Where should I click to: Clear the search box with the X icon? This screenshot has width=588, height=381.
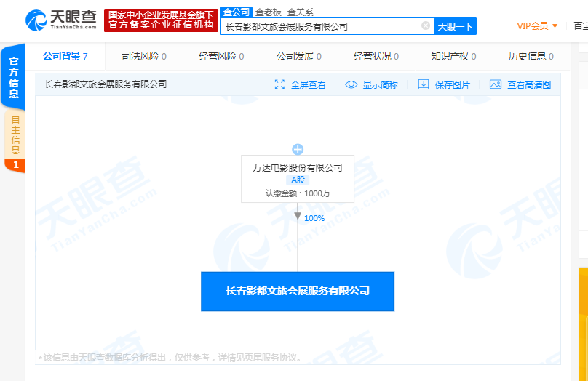click(x=426, y=25)
